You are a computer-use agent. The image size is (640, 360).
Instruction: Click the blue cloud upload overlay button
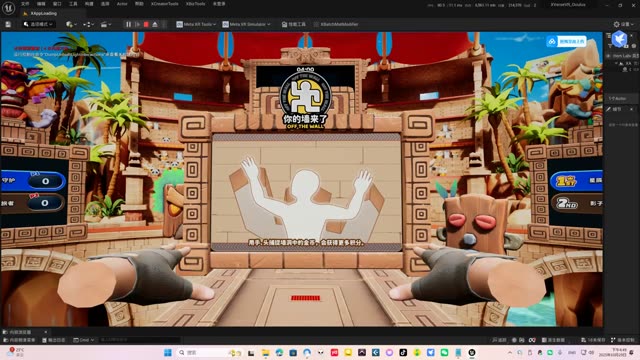[567, 41]
